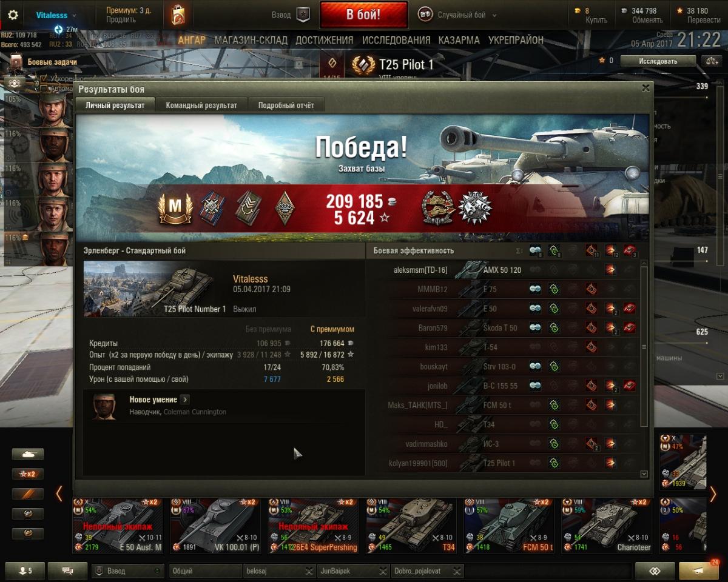Open the vehicle comparison scales icon
This screenshot has height=582, width=728.
pyautogui.click(x=710, y=61)
